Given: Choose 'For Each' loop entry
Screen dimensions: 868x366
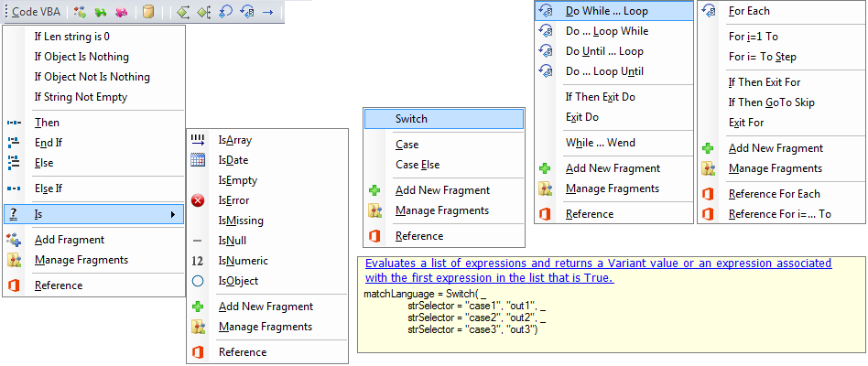Looking at the screenshot, I should click(749, 11).
